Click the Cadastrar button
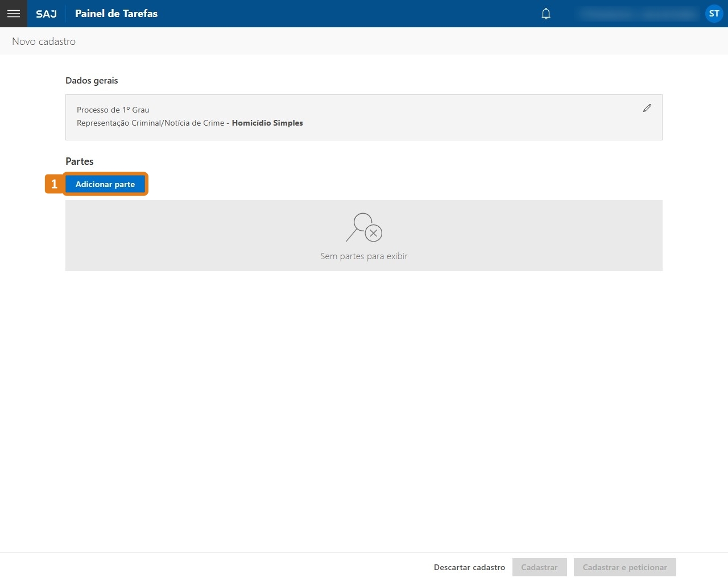The width and height of the screenshot is (728, 582). point(539,567)
